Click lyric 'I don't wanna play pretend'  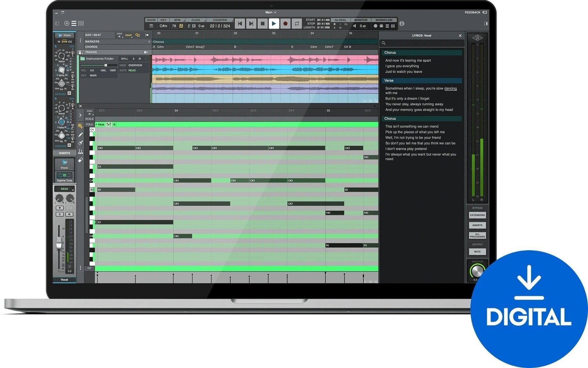pyautogui.click(x=406, y=149)
